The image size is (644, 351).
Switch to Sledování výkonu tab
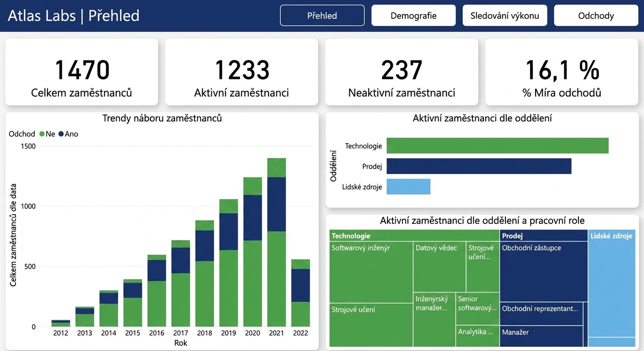[x=504, y=16]
